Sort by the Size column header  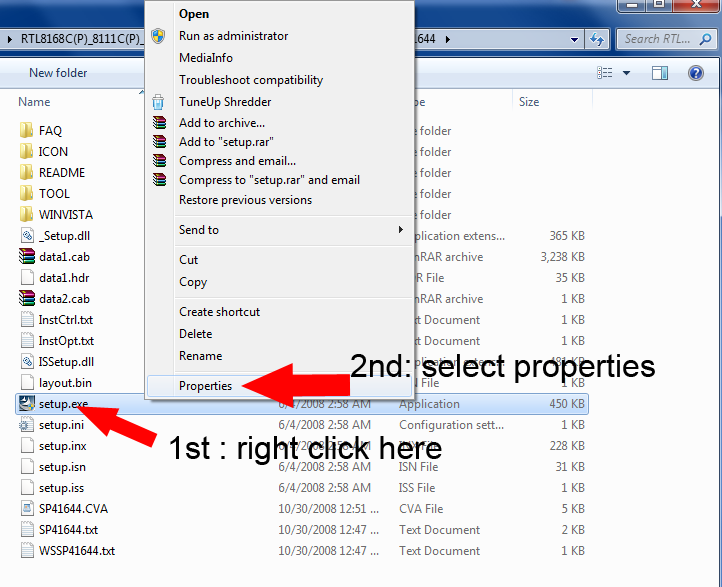coord(529,102)
